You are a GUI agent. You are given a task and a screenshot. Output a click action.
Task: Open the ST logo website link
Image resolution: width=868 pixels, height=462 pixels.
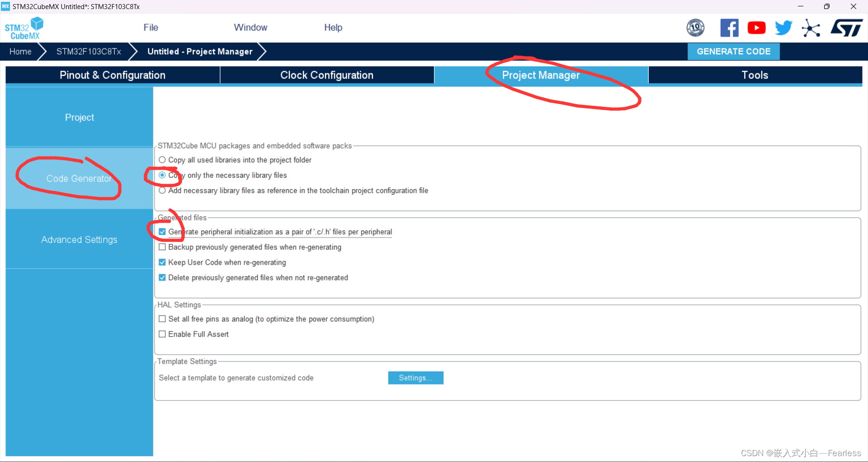point(847,28)
